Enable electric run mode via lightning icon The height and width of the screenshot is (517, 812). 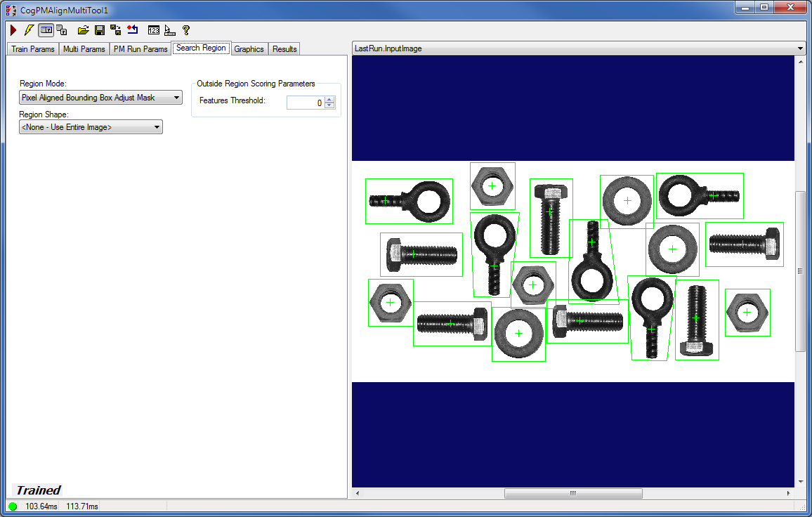pyautogui.click(x=28, y=30)
